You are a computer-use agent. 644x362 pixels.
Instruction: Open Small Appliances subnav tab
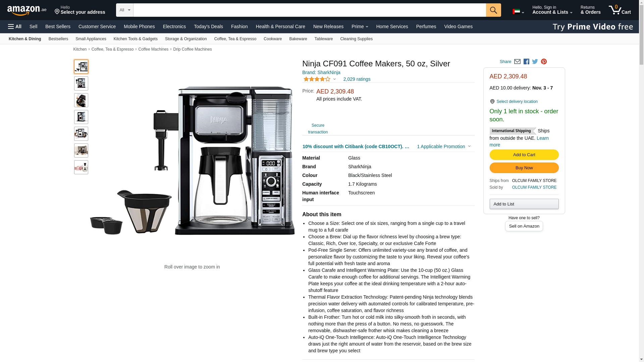[x=91, y=39]
